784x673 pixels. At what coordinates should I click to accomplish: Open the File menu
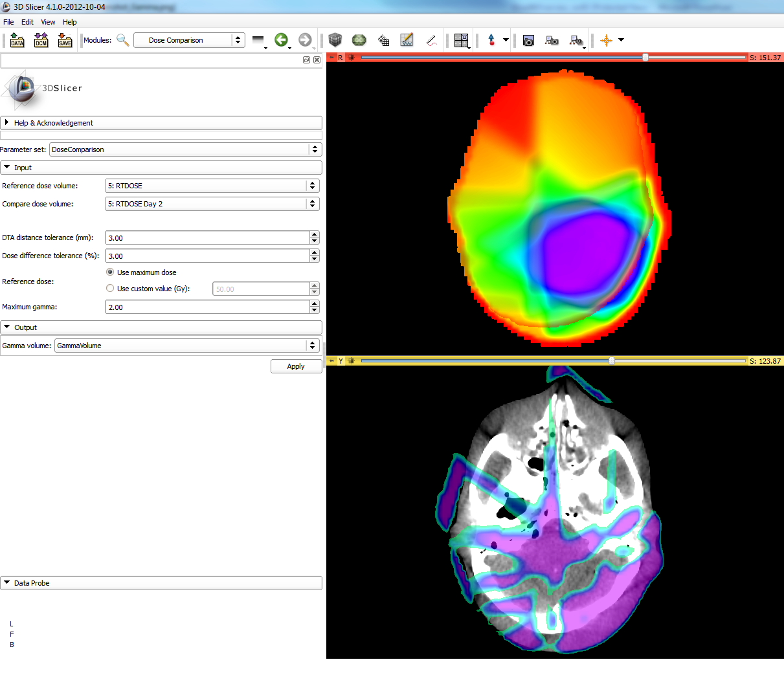(8, 22)
